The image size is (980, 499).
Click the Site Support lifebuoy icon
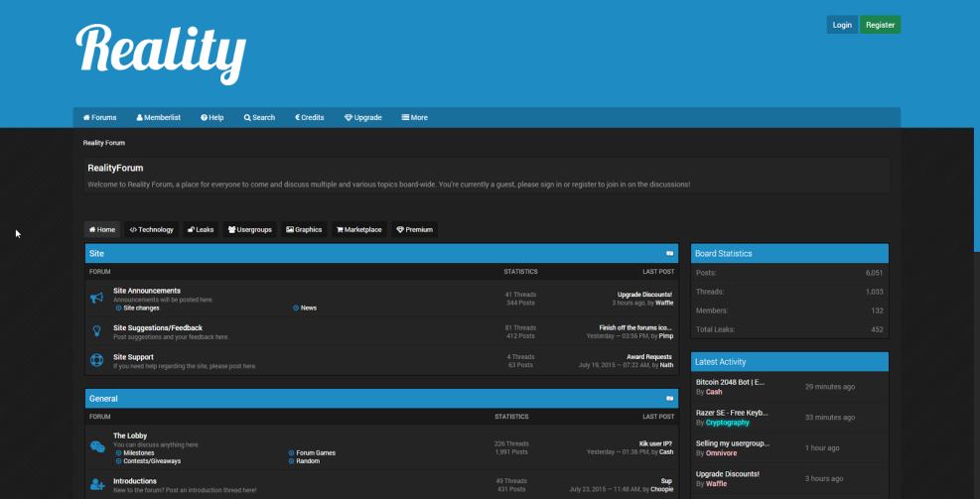click(x=97, y=360)
